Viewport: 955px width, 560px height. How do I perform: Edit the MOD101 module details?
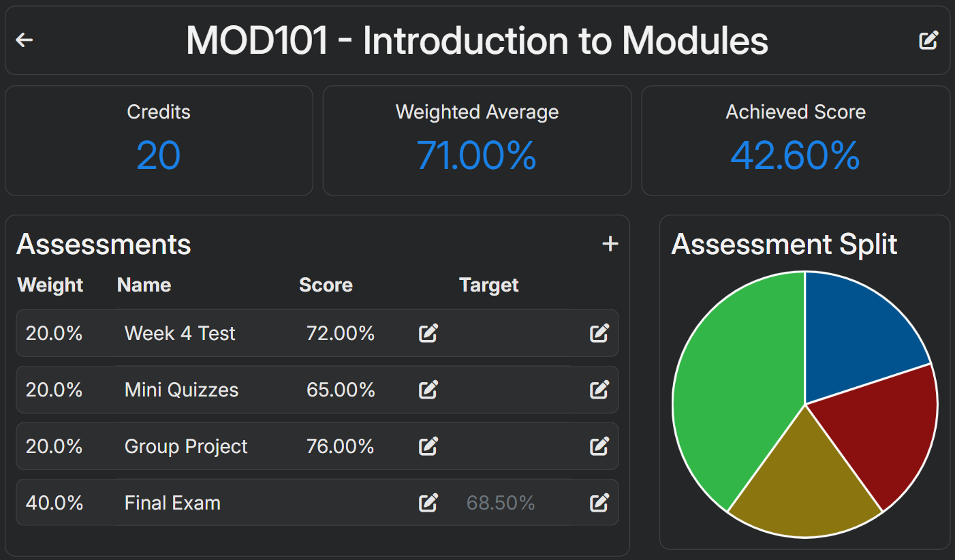point(928,40)
